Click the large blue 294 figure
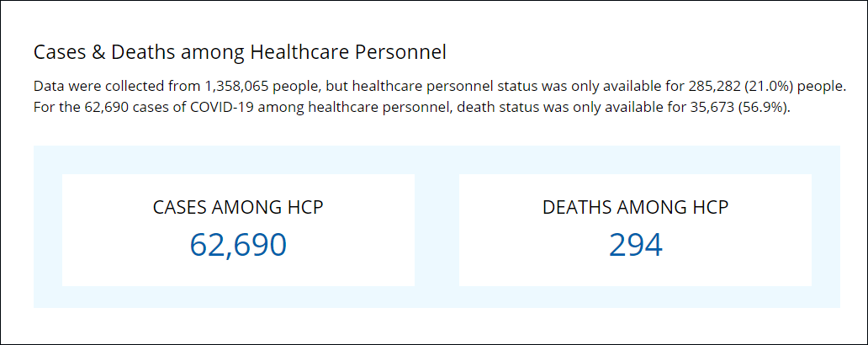 (x=635, y=244)
